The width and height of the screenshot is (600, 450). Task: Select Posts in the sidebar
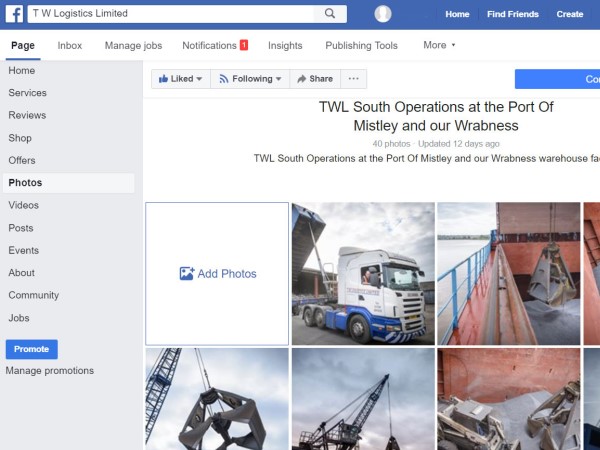click(21, 228)
